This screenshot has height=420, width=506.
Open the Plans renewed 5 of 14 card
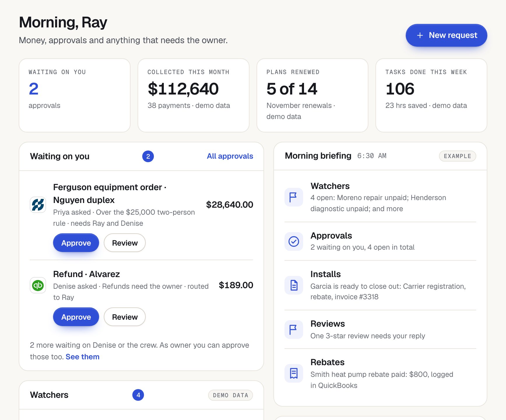pyautogui.click(x=312, y=95)
